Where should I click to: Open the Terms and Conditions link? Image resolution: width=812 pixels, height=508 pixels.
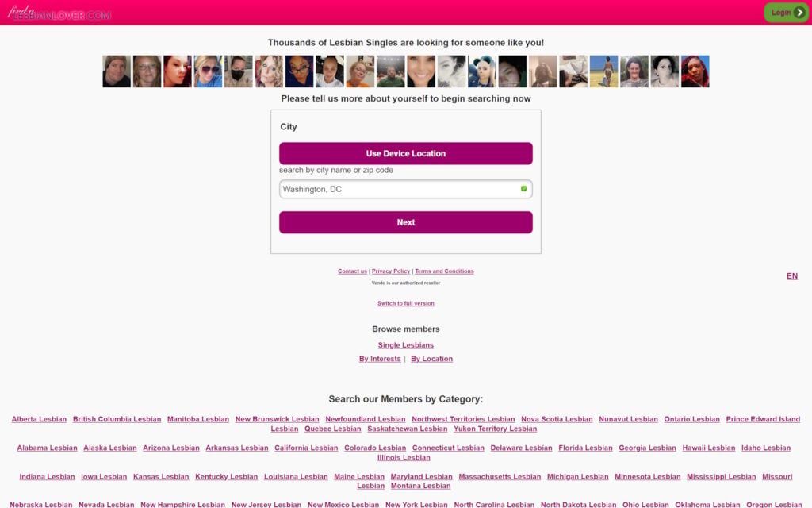[444, 271]
